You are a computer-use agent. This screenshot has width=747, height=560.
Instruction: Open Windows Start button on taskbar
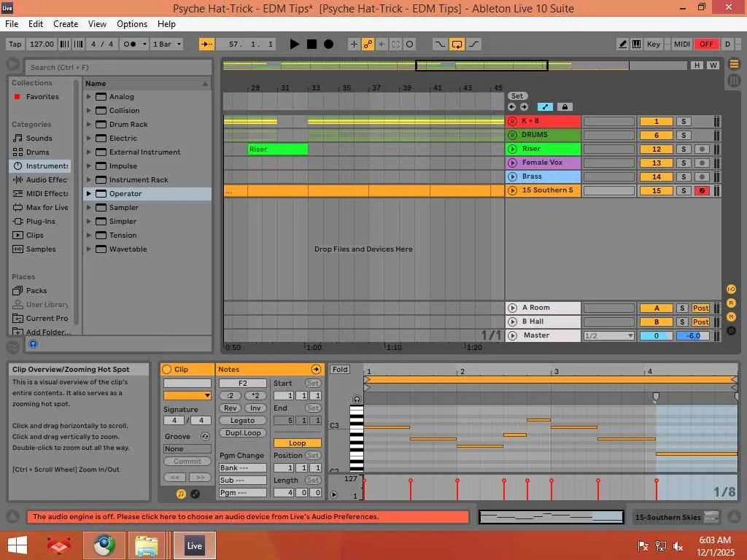pyautogui.click(x=18, y=545)
